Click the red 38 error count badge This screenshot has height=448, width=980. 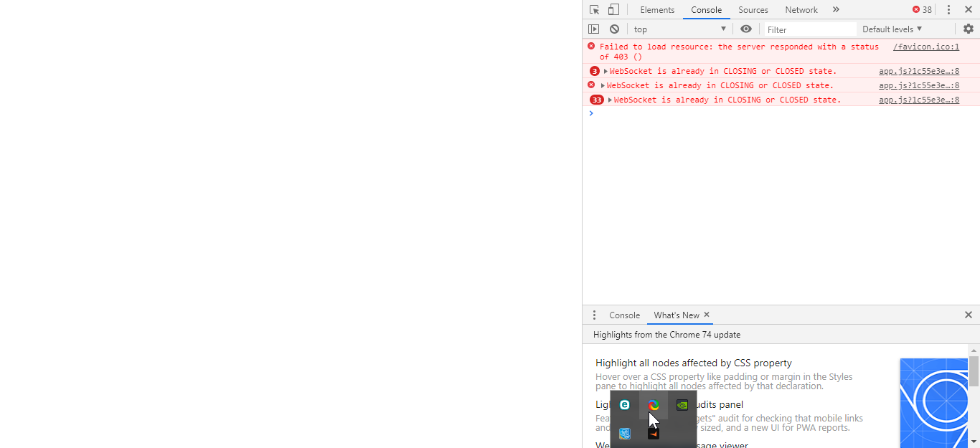[x=922, y=9]
